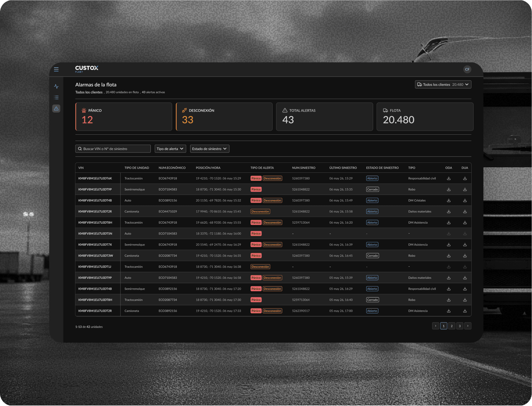Image resolution: width=532 pixels, height=406 pixels.
Task: Click the Abierto status badge in first row
Action: pos(372,178)
